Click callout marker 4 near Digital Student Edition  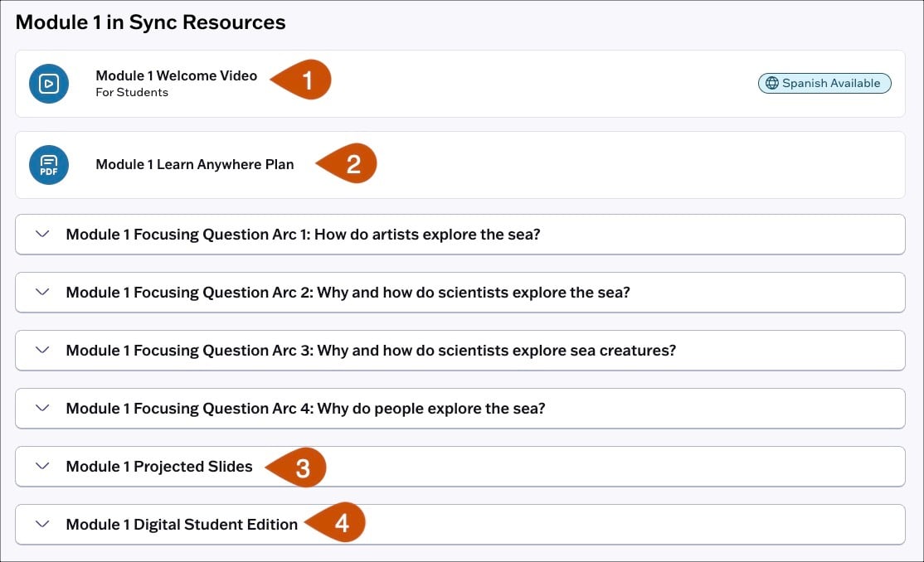coord(343,523)
